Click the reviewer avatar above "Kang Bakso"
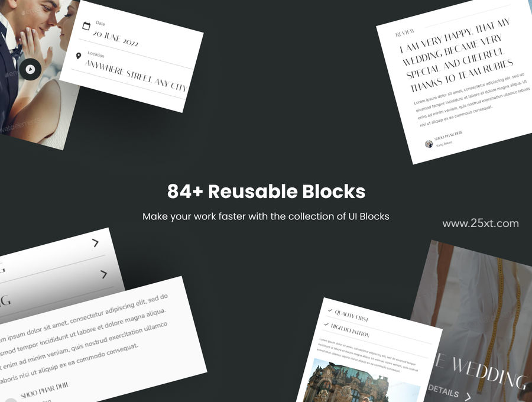 point(429,144)
